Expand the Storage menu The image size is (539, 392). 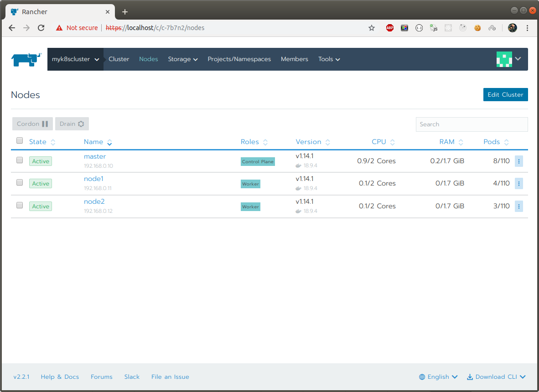coord(182,59)
